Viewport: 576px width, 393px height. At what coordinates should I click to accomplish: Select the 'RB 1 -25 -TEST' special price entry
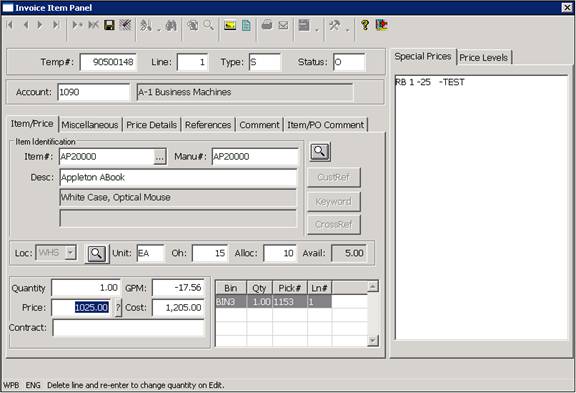(430, 82)
